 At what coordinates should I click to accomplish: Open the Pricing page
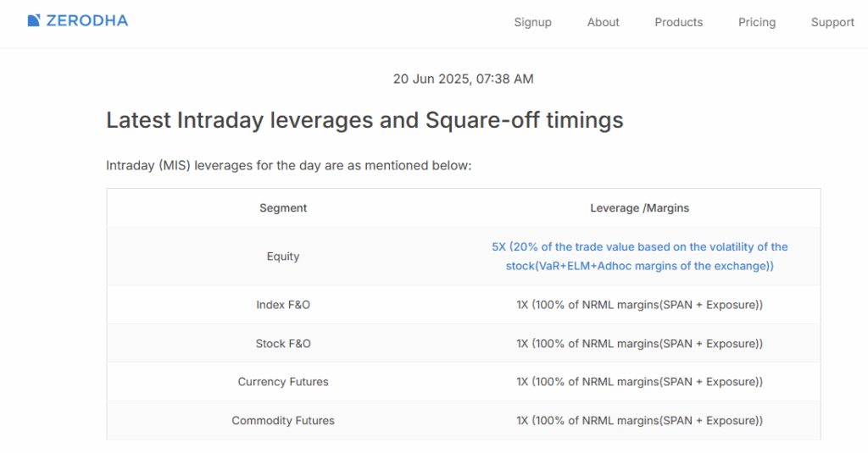757,22
